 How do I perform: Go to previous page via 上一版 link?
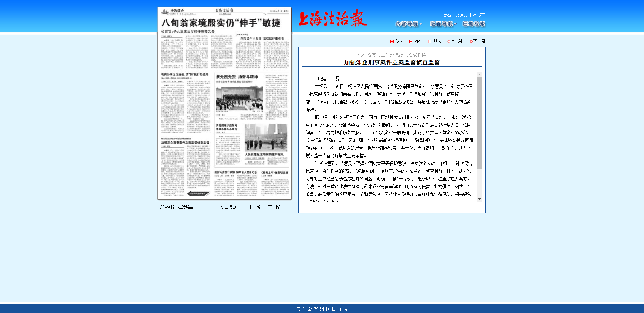click(255, 207)
